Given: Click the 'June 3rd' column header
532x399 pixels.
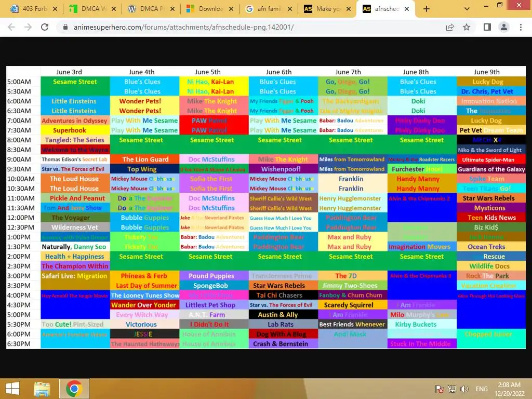Looking at the screenshot, I should [x=69, y=72].
